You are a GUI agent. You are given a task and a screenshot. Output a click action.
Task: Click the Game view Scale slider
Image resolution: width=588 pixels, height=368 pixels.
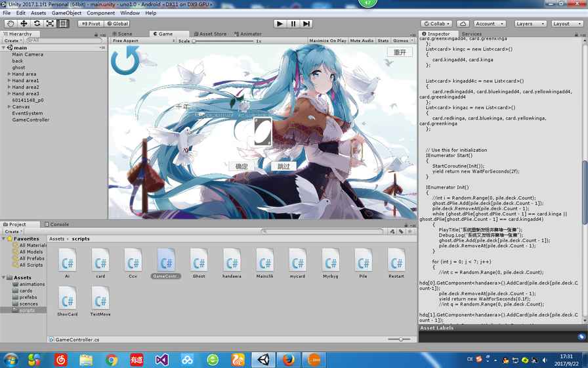(x=224, y=41)
